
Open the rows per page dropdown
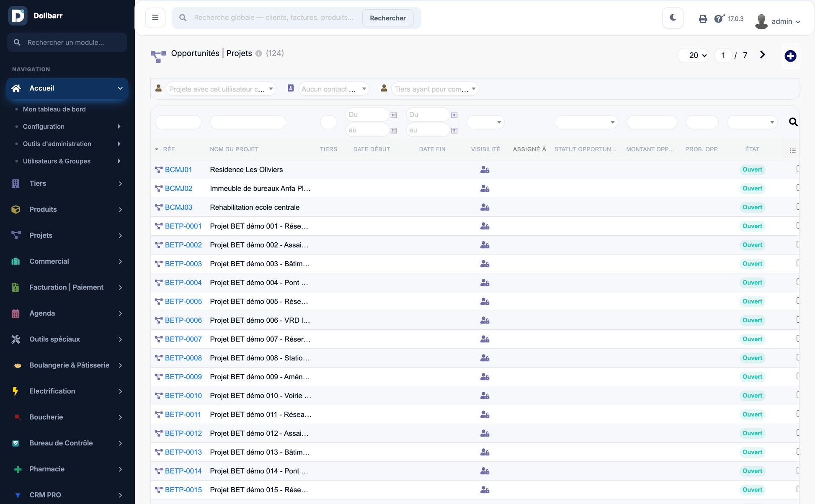pos(694,55)
